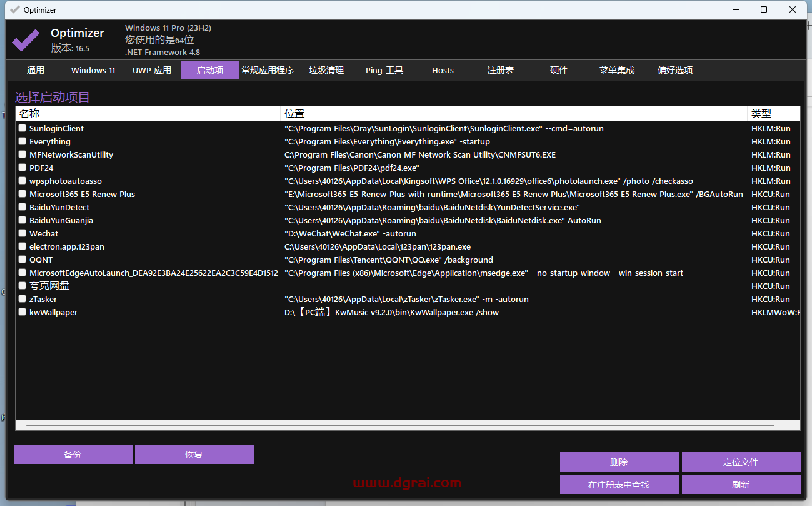Select the 启动项 tab

point(210,70)
